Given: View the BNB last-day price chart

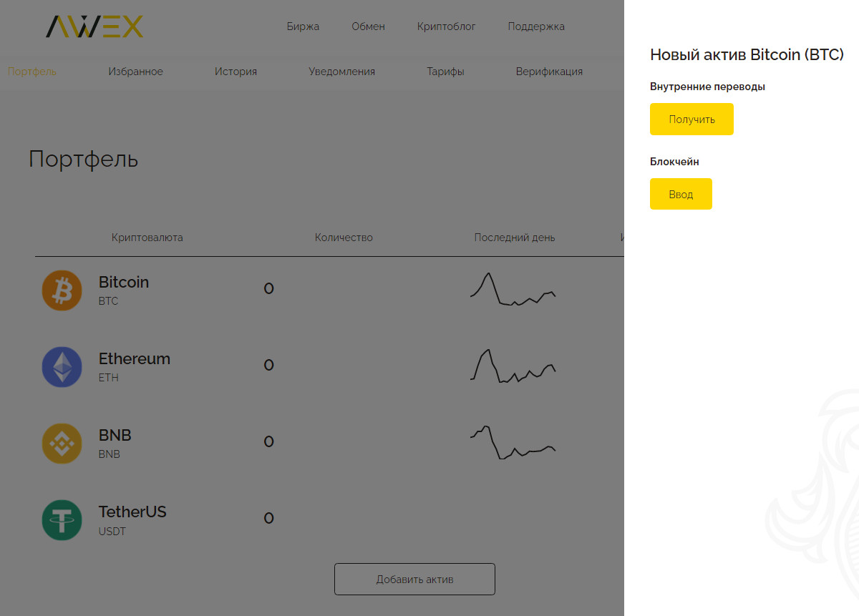Looking at the screenshot, I should 513,442.
